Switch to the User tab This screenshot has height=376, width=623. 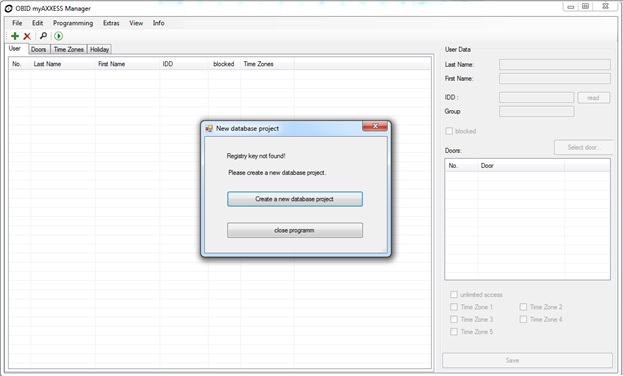15,48
